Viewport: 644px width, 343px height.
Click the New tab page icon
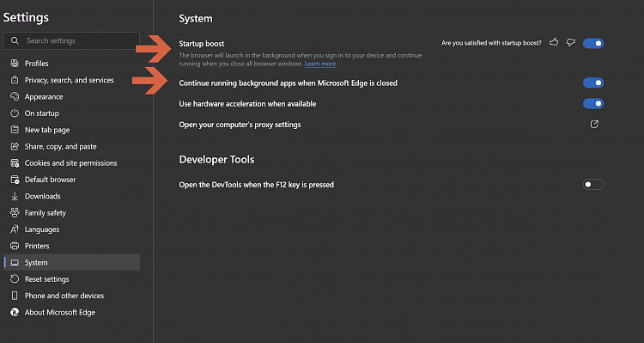point(15,130)
